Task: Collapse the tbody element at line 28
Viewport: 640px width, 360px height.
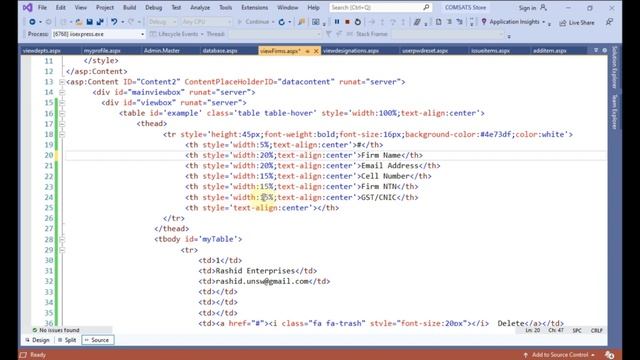Action: pyautogui.click(x=62, y=240)
